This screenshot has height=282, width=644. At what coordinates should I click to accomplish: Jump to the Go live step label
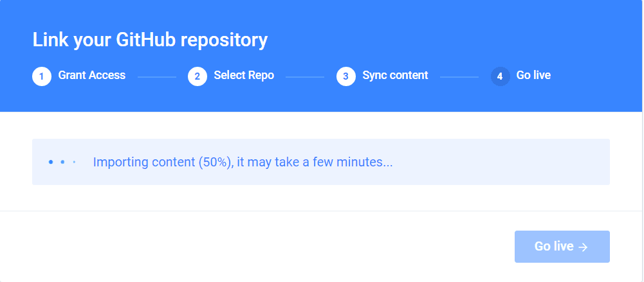point(533,76)
